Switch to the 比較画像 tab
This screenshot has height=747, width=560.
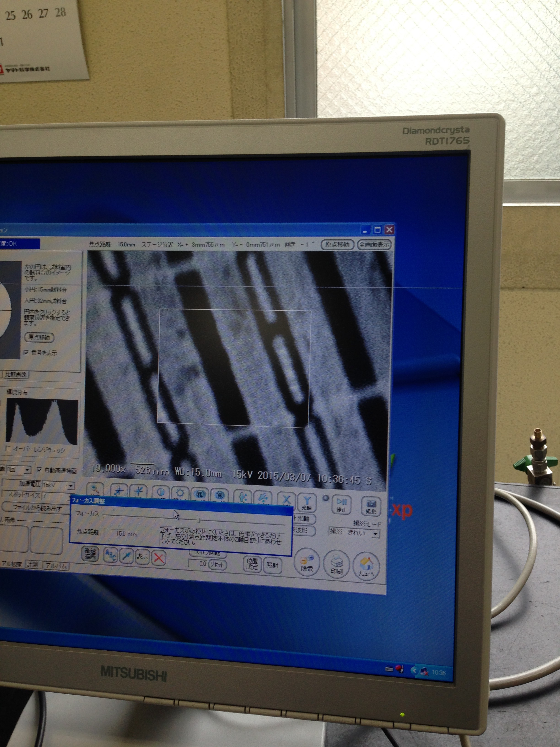[x=16, y=374]
